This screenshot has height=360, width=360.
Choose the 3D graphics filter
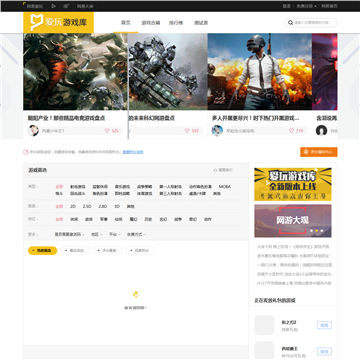(117, 206)
